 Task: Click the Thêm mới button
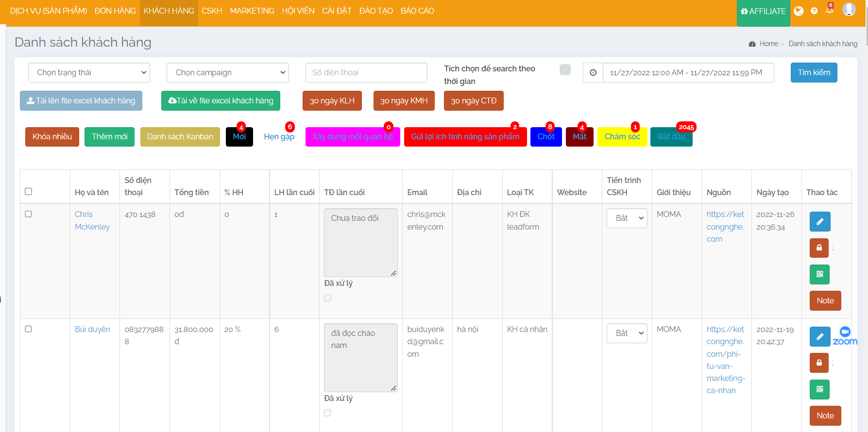[110, 137]
